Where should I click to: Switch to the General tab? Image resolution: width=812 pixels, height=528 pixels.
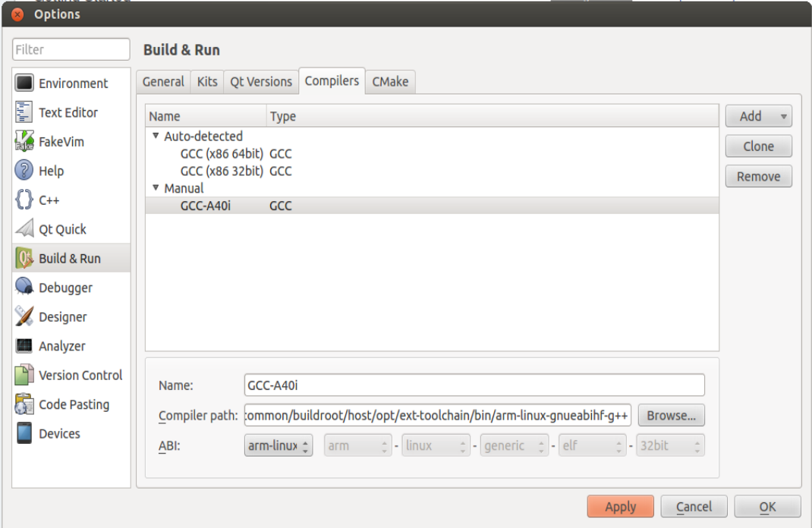163,82
